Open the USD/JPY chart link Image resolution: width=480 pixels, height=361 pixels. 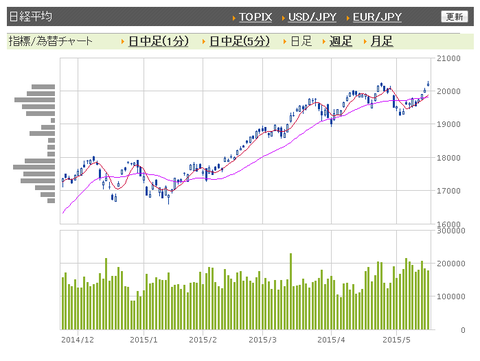312,17
